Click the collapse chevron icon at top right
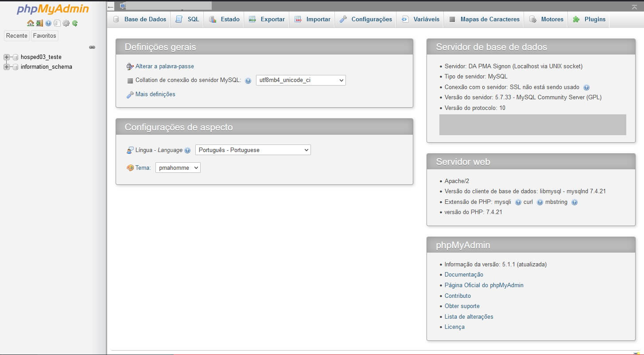 634,7
